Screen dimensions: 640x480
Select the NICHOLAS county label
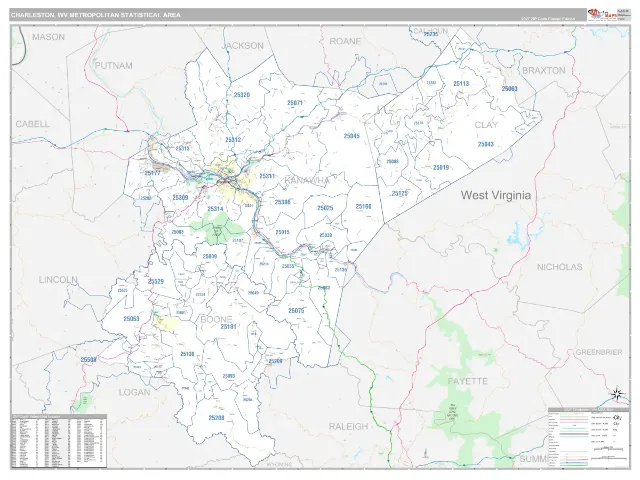pyautogui.click(x=559, y=267)
